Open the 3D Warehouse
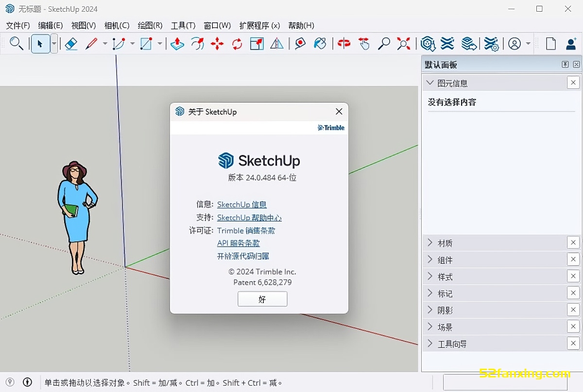 point(428,44)
